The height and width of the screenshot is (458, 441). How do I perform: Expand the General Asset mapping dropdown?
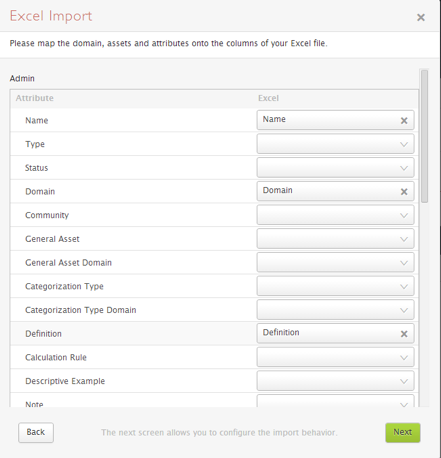335,239
